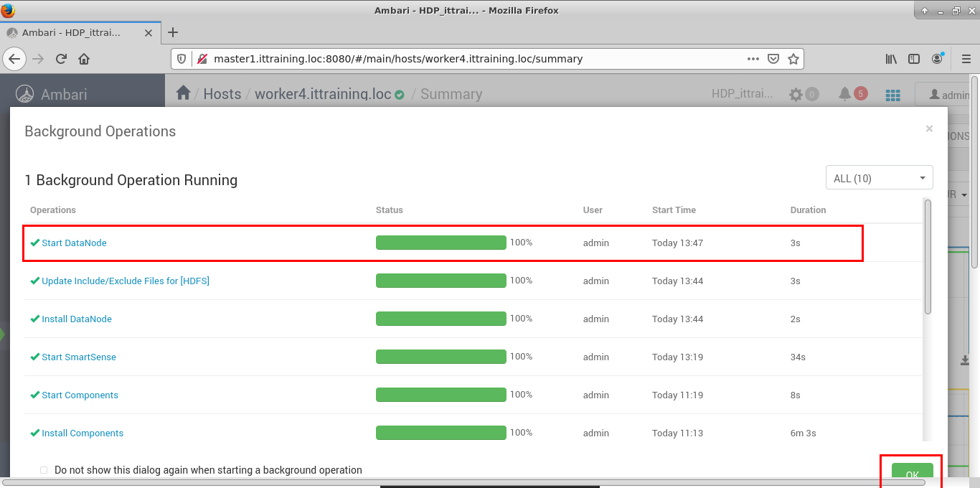This screenshot has width=980, height=488.
Task: Go back using browser back arrow
Action: (x=15, y=59)
